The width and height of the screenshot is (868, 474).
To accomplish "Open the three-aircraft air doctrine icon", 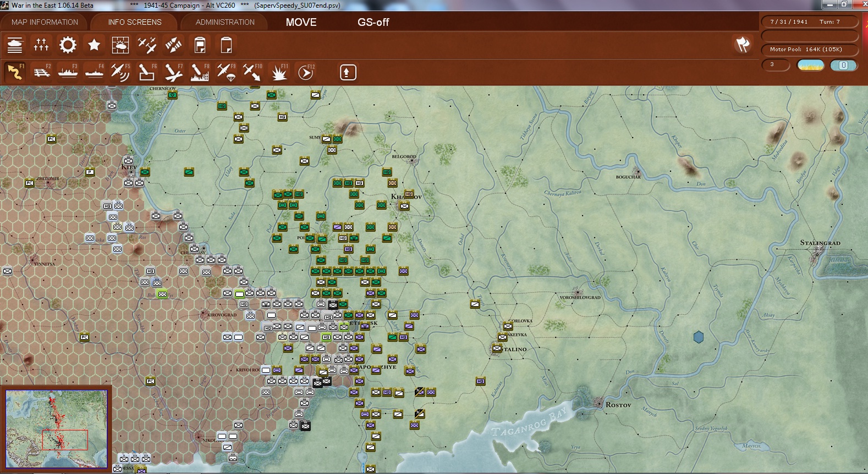I will tap(147, 45).
